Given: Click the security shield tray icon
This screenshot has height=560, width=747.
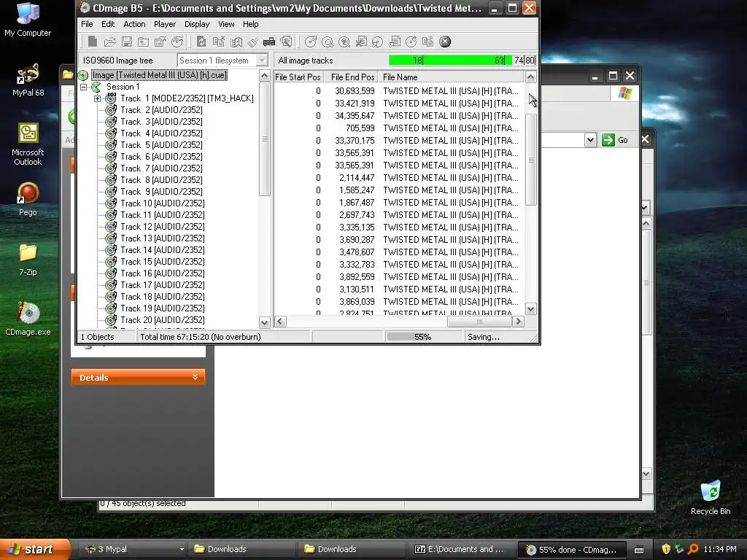Looking at the screenshot, I should tap(665, 549).
